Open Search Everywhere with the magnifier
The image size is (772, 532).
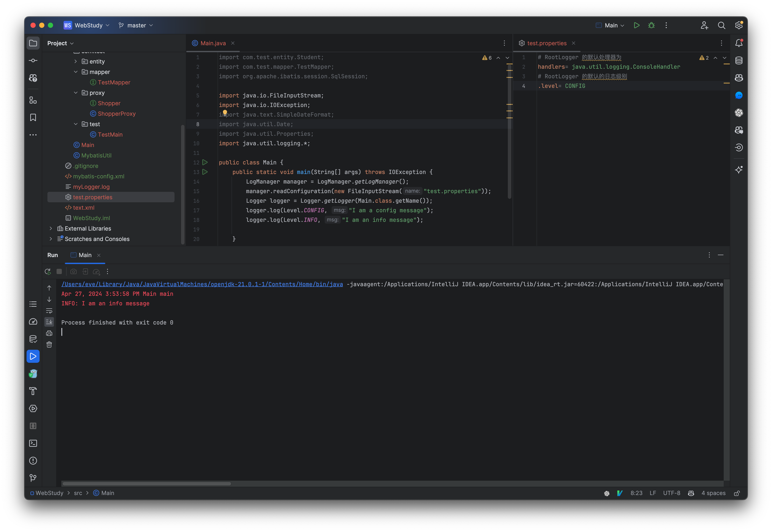[x=721, y=25]
